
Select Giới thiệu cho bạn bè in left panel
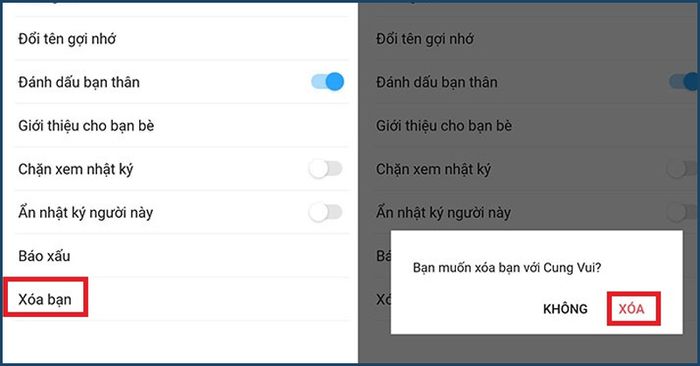pos(182,125)
